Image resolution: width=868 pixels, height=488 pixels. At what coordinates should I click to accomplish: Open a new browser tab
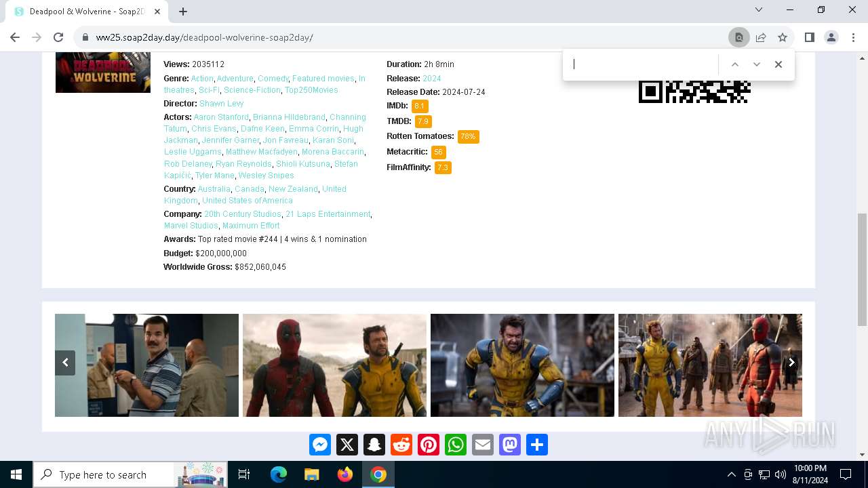point(183,11)
